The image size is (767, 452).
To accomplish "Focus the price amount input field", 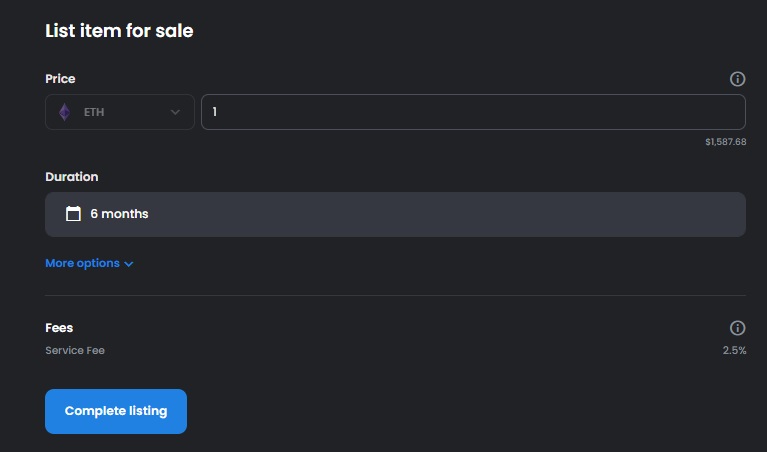I will tap(474, 112).
